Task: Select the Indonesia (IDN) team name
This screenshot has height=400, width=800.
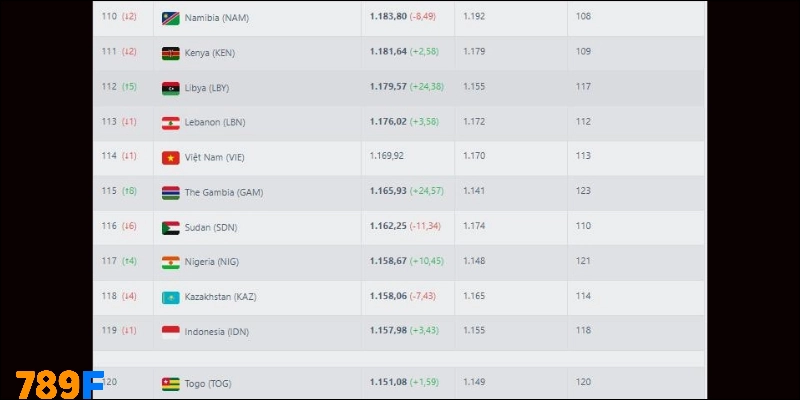Action: pyautogui.click(x=216, y=331)
